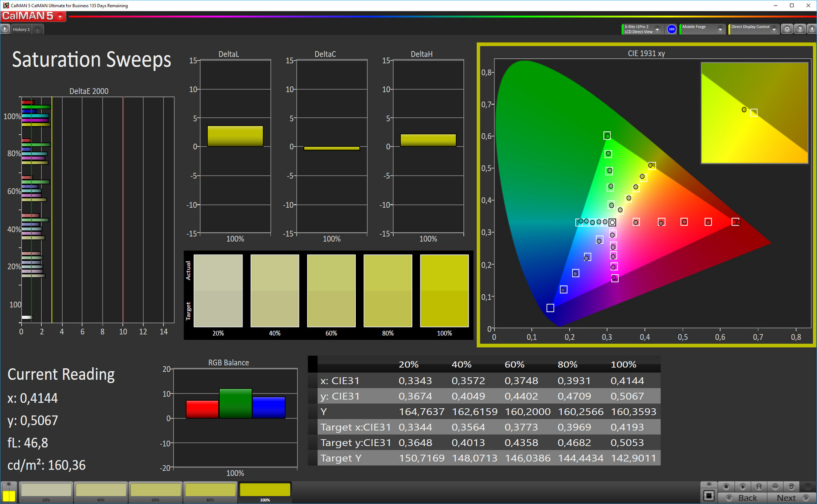
Task: Click the read series bracket icon
Action: tap(759, 487)
